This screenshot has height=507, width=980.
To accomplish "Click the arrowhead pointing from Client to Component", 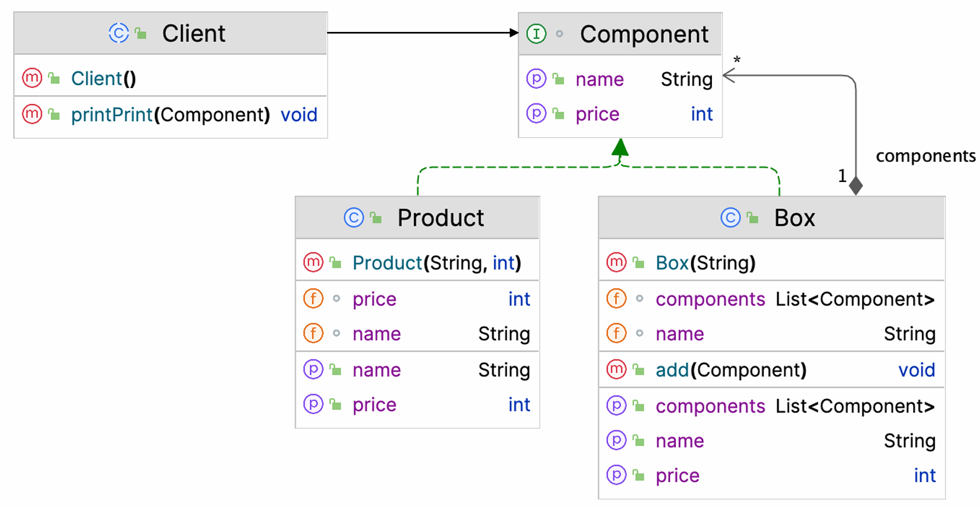I will tap(514, 32).
